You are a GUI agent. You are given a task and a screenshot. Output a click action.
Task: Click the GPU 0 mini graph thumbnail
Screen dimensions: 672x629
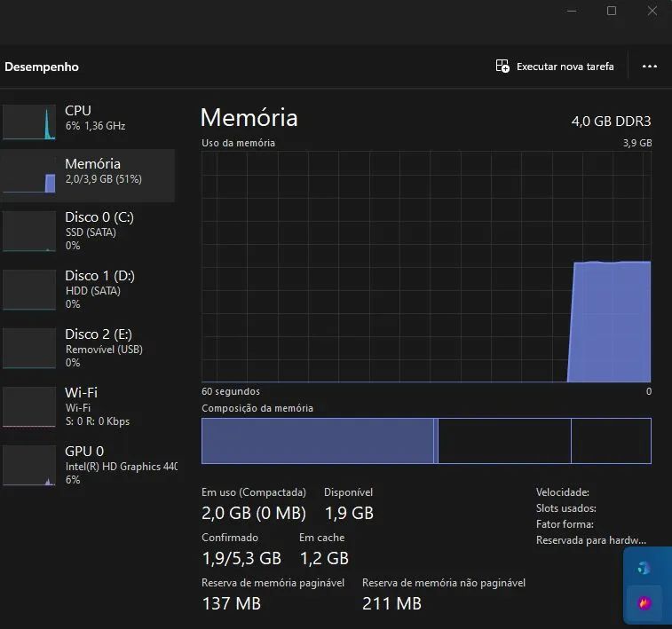click(x=29, y=465)
